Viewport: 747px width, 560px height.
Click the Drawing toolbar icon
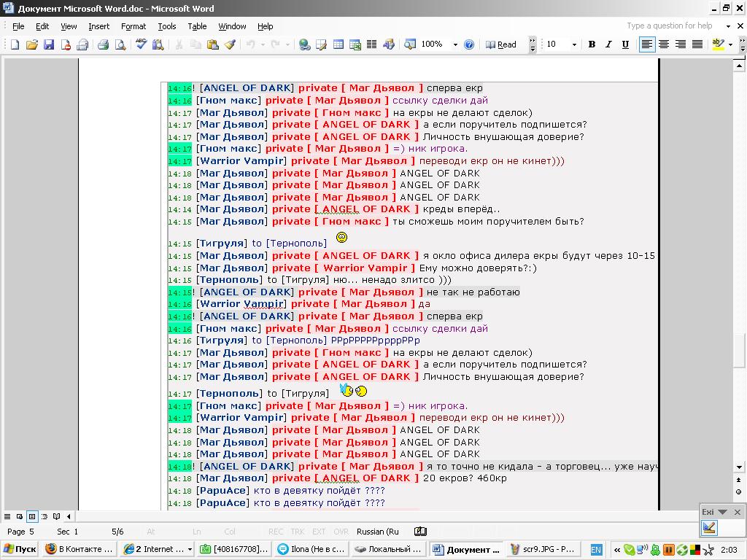pyautogui.click(x=389, y=44)
